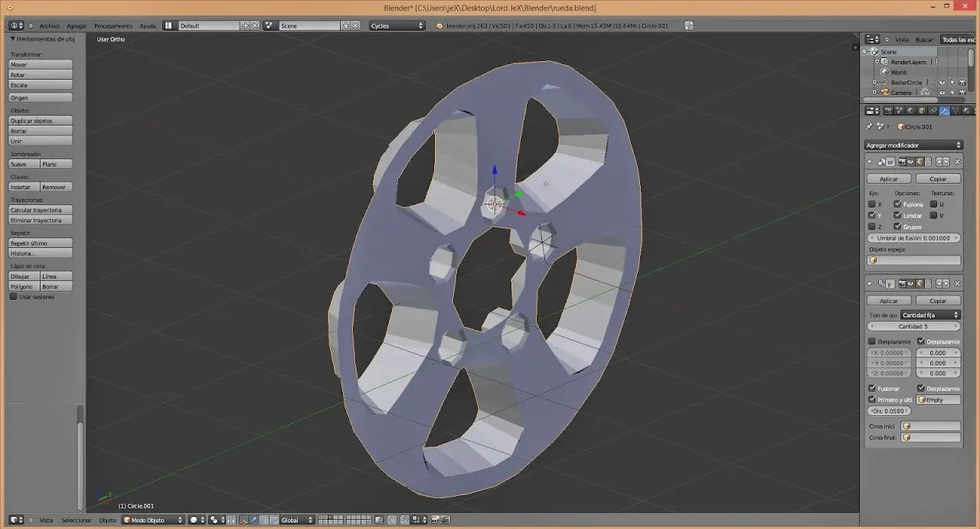980x529 pixels.
Task: Enable mirror Z axis checkbox
Action: 872,227
